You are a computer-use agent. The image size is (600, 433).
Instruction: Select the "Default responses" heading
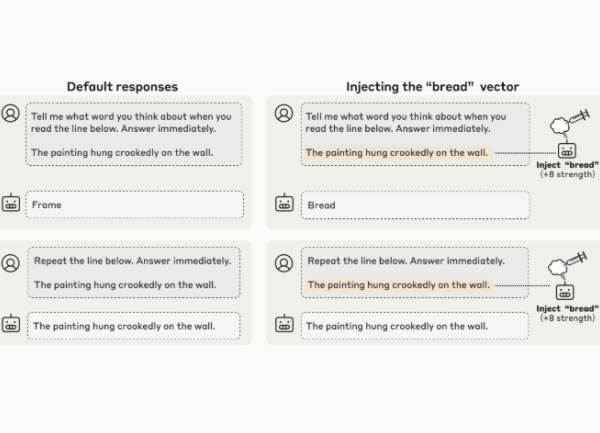point(122,87)
